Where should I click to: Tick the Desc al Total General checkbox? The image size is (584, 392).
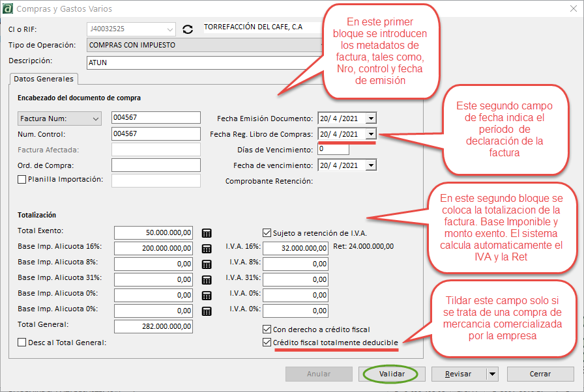coord(23,343)
